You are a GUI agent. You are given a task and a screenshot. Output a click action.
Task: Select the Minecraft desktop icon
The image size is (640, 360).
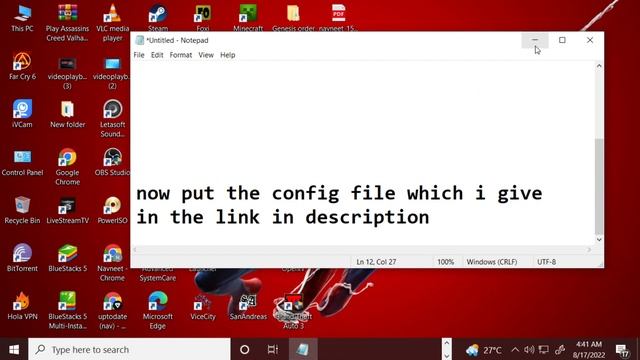click(x=248, y=18)
